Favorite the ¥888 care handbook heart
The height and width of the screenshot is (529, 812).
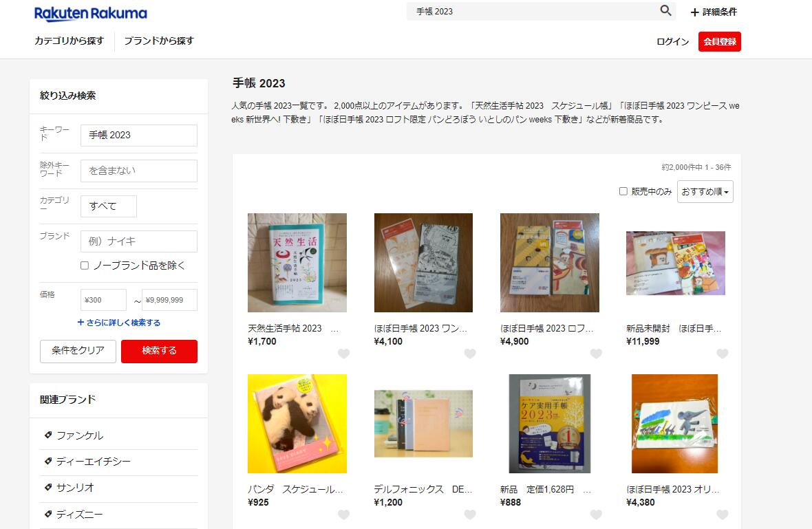tap(596, 515)
